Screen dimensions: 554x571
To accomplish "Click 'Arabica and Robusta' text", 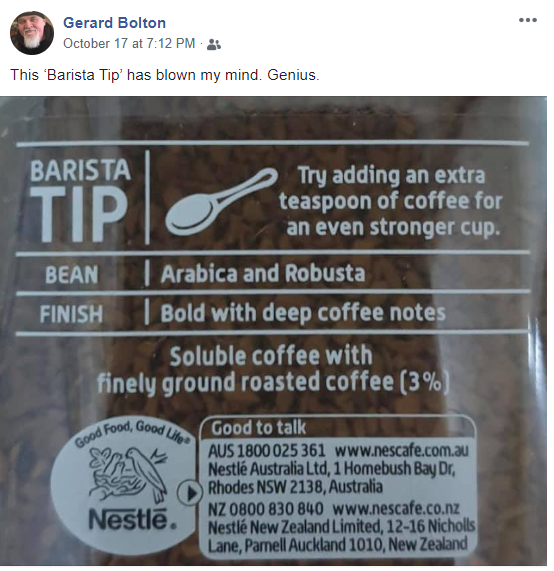I will pyautogui.click(x=263, y=273).
